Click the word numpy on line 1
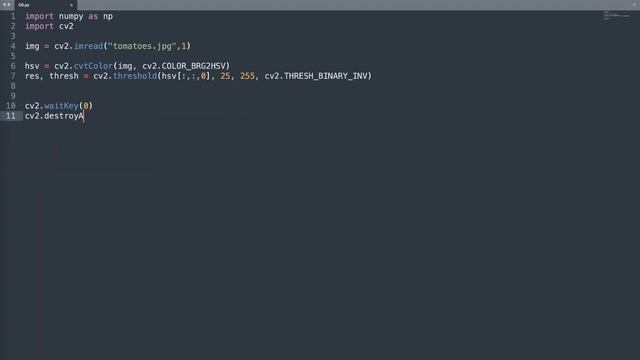This screenshot has width=640, height=360. [x=71, y=16]
